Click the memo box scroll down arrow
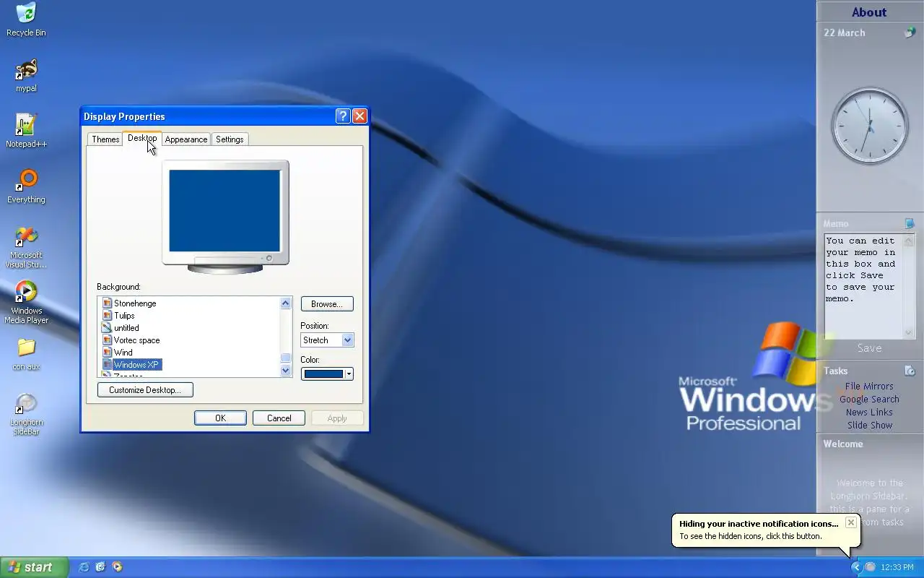The image size is (924, 578). (x=909, y=332)
